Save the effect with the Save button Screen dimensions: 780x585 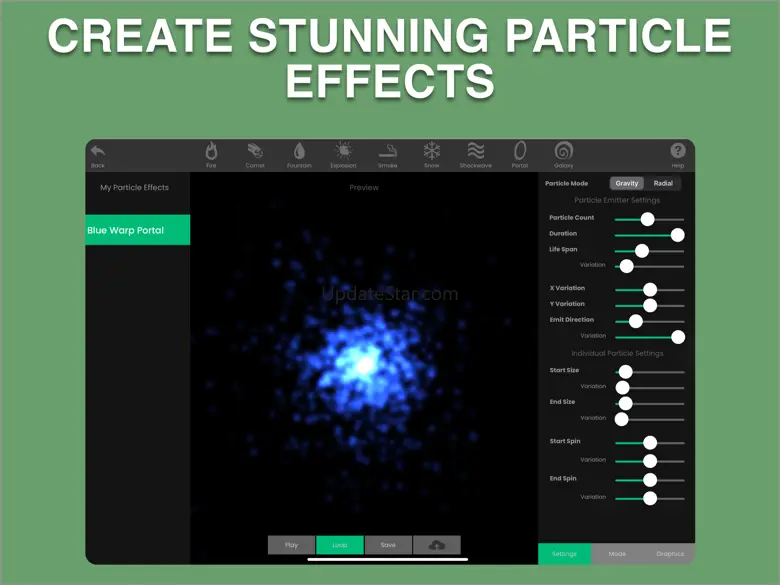[x=388, y=545]
